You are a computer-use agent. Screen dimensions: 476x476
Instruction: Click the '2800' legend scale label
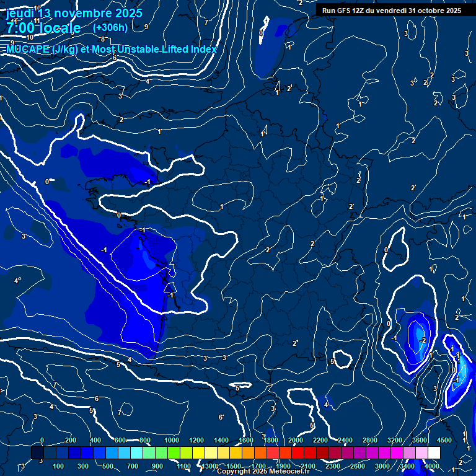click(x=370, y=440)
